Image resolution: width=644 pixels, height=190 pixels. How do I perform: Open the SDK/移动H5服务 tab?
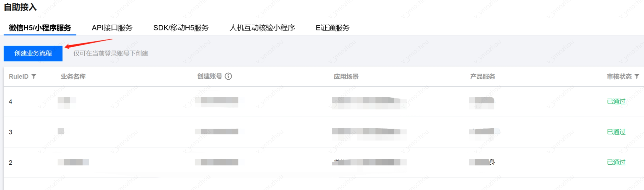(x=181, y=28)
